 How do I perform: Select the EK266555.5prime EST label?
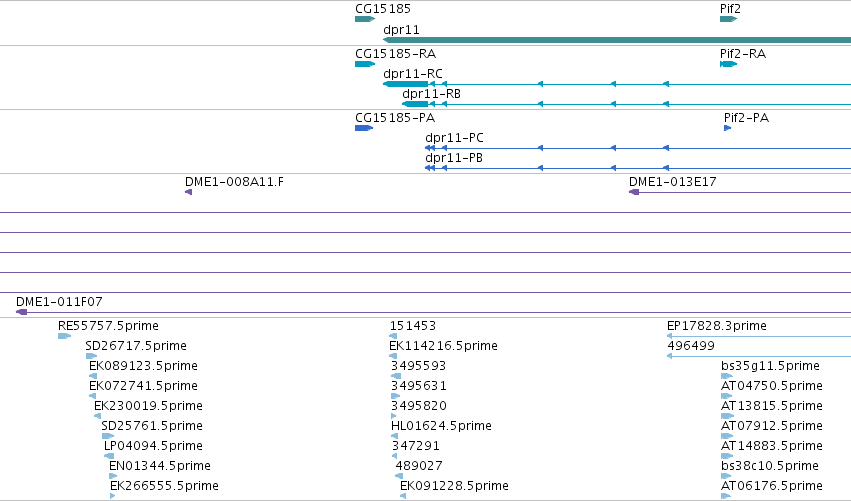(x=164, y=486)
